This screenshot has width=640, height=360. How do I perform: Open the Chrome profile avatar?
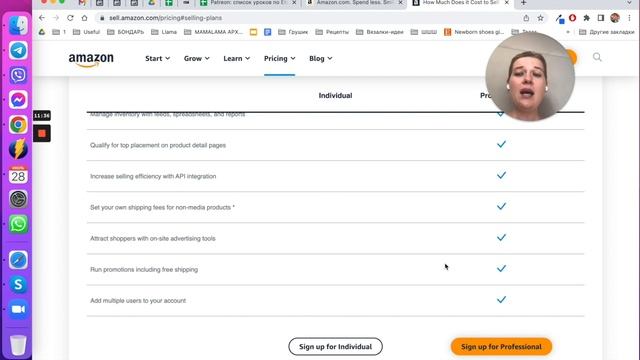pos(615,18)
